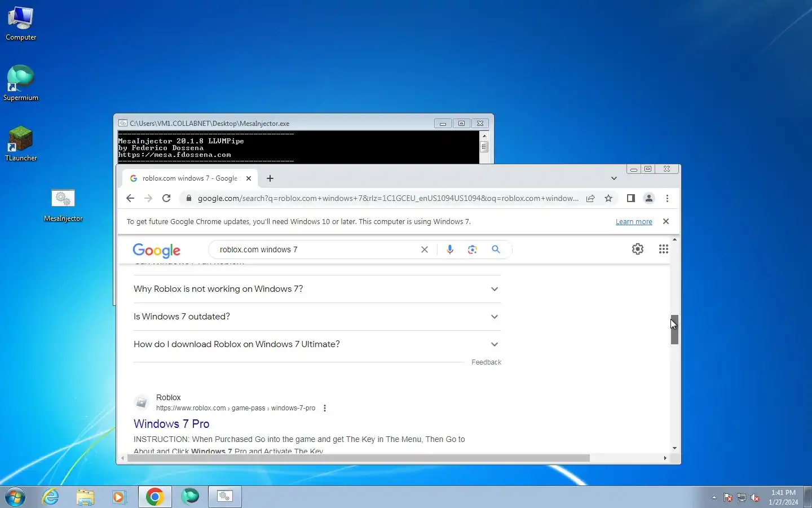The height and width of the screenshot is (508, 812).
Task: Open the Windows 7 Pro result
Action: point(171,424)
